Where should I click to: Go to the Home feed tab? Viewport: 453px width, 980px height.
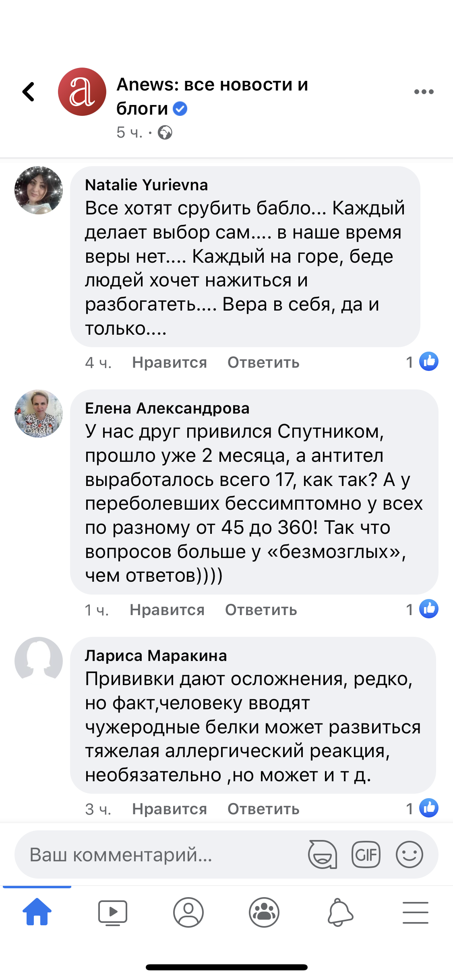[x=37, y=912]
